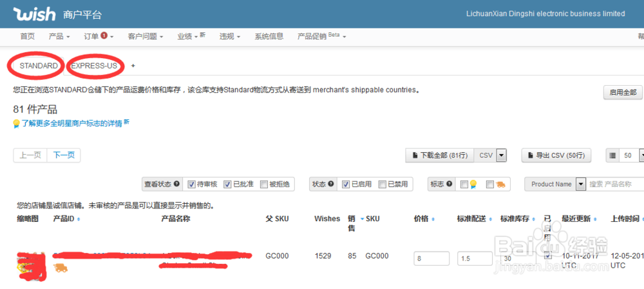Click the 搜索 产品名称 search box
The width and height of the screenshot is (644, 289).
coord(615,184)
